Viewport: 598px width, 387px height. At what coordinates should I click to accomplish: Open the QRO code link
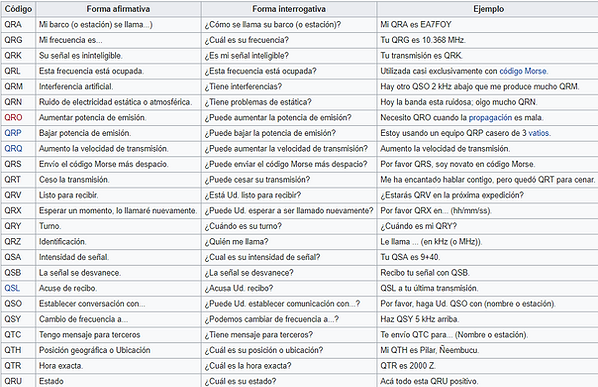point(13,117)
